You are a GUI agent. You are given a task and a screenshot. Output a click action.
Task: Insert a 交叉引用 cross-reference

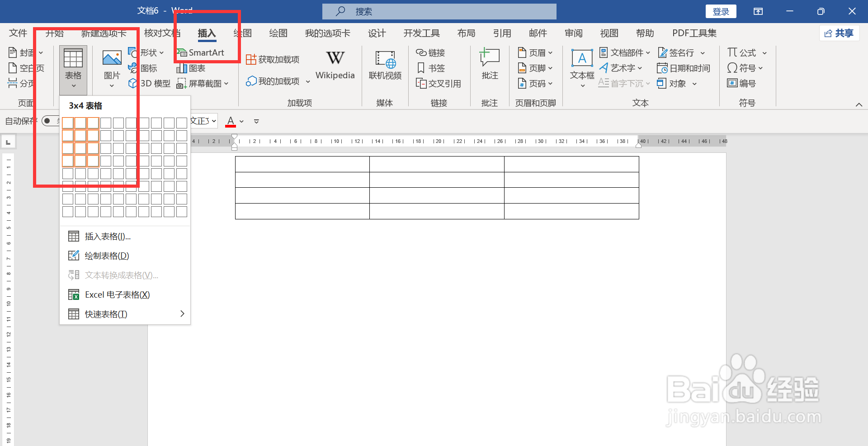439,84
